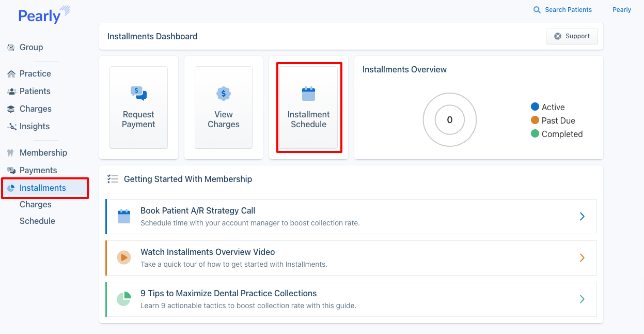Open Patients in the sidebar
The width and height of the screenshot is (644, 334).
click(x=35, y=92)
